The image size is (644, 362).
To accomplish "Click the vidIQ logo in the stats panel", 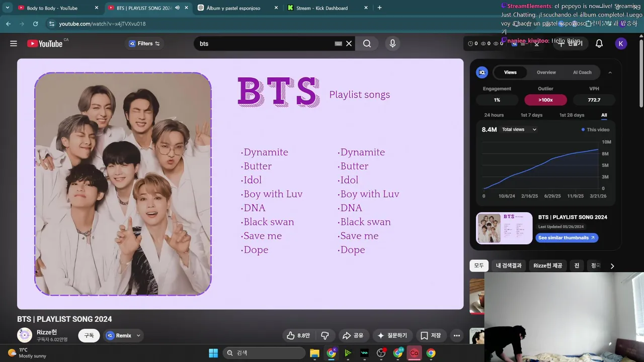I will pos(482,72).
